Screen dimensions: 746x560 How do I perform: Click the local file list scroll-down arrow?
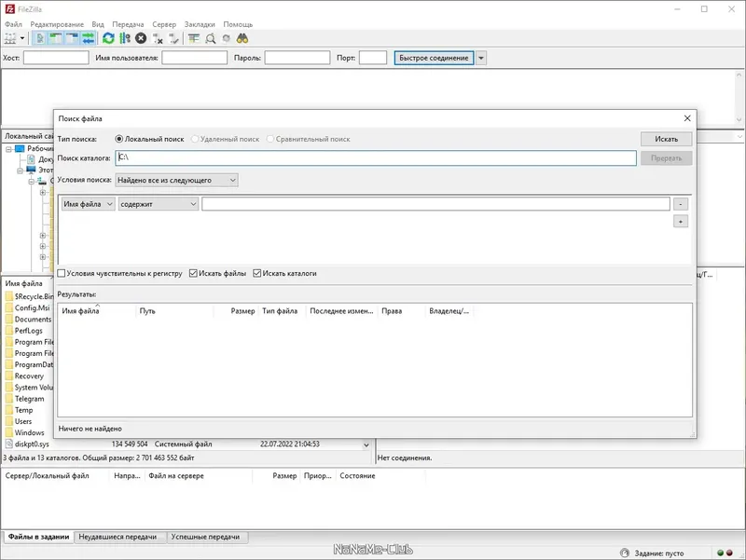(366, 445)
